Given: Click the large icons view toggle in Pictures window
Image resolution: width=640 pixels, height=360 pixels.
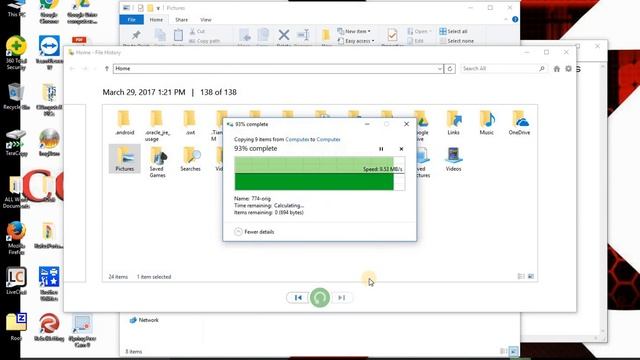Looking at the screenshot, I should point(513,351).
